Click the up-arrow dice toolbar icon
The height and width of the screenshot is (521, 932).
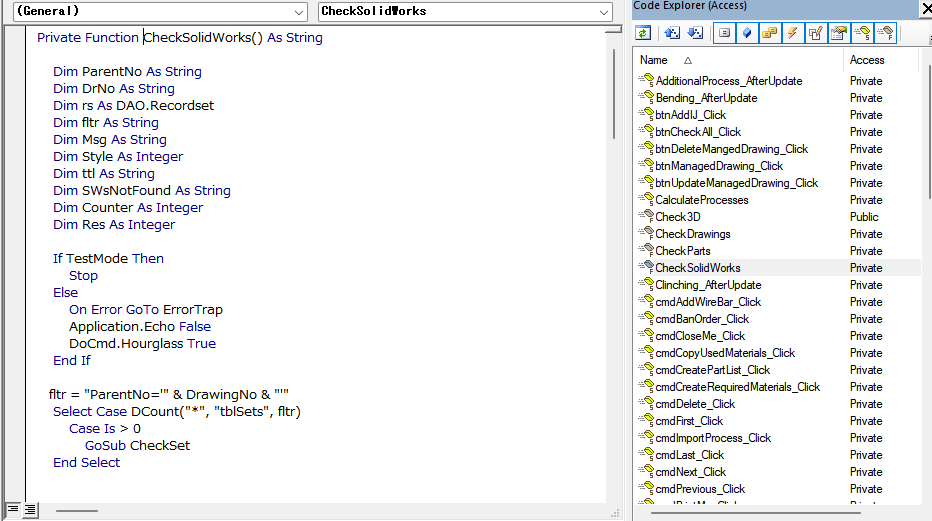[672, 33]
